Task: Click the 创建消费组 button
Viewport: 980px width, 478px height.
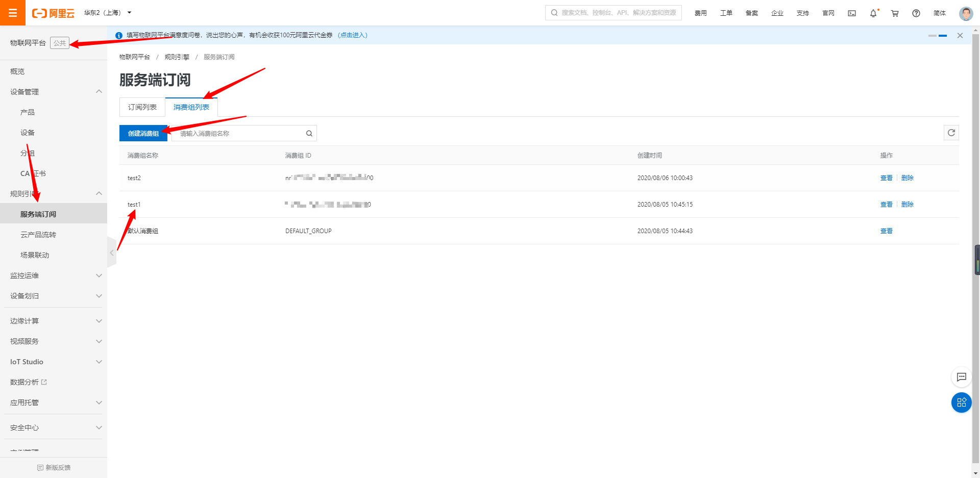Action: coord(143,133)
